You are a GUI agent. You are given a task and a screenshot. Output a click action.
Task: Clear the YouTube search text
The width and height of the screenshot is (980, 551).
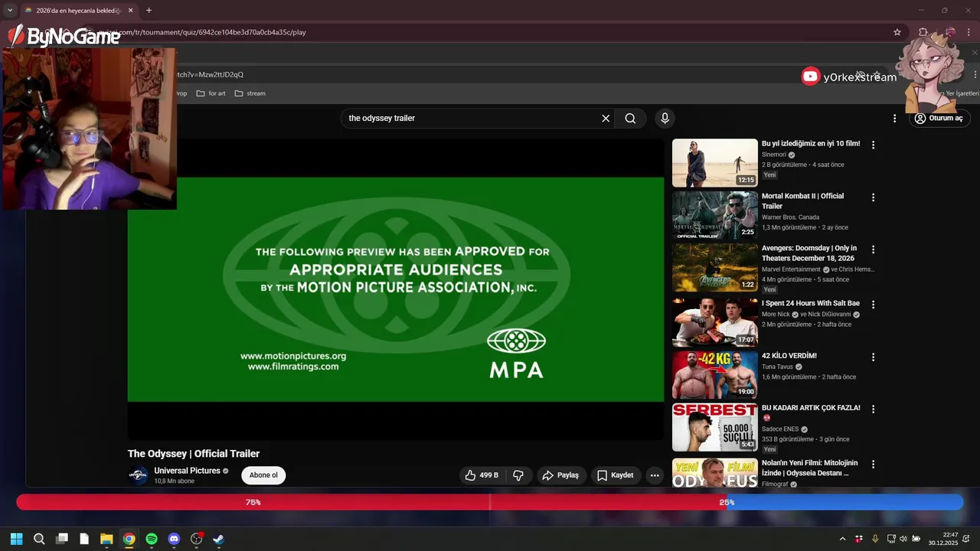point(606,119)
